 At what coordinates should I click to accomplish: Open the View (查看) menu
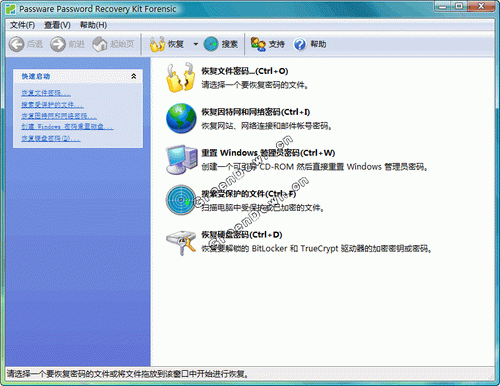57,25
